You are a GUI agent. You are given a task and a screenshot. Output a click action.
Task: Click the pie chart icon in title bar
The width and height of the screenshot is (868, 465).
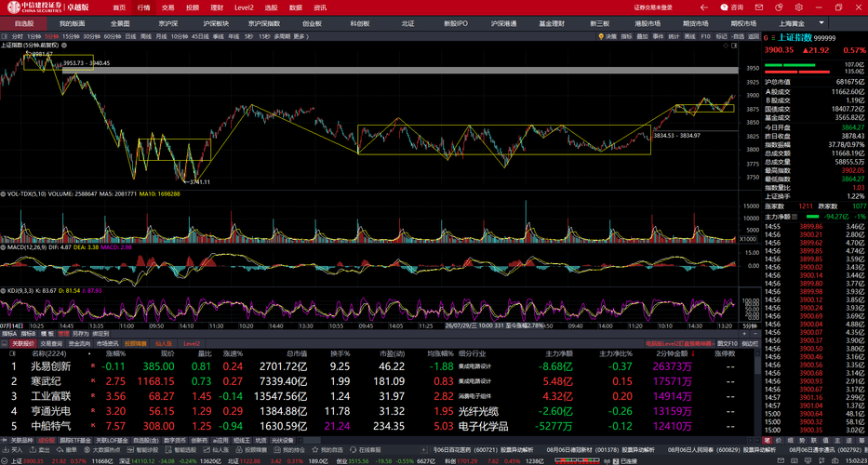[779, 7]
